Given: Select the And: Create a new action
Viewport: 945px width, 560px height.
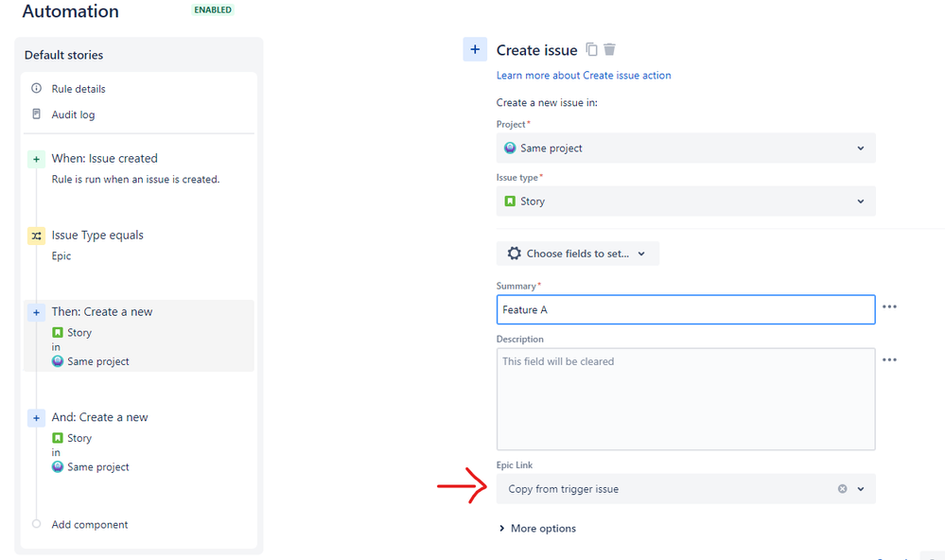Looking at the screenshot, I should (99, 417).
